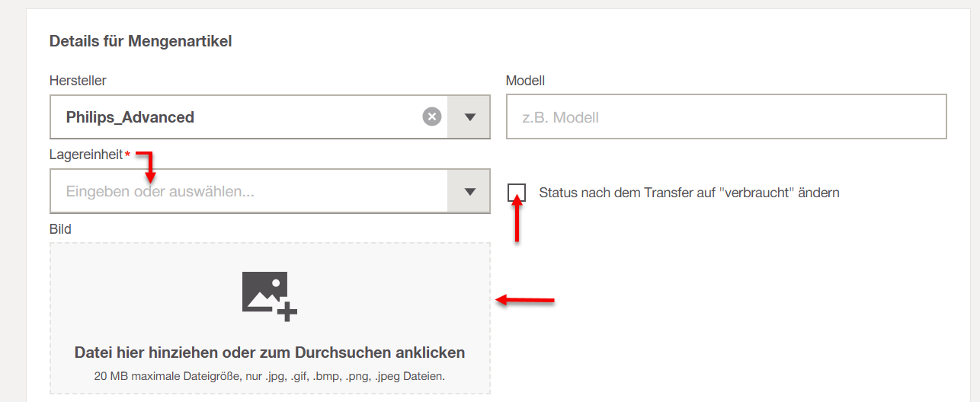Clear the Philips_Advanced manufacturer selection

pyautogui.click(x=432, y=117)
